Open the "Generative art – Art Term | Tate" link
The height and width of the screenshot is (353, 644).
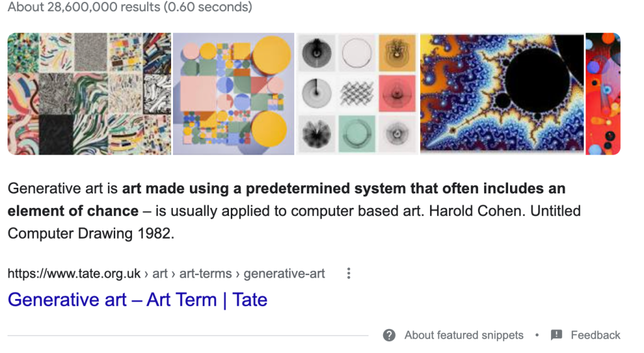click(x=137, y=300)
